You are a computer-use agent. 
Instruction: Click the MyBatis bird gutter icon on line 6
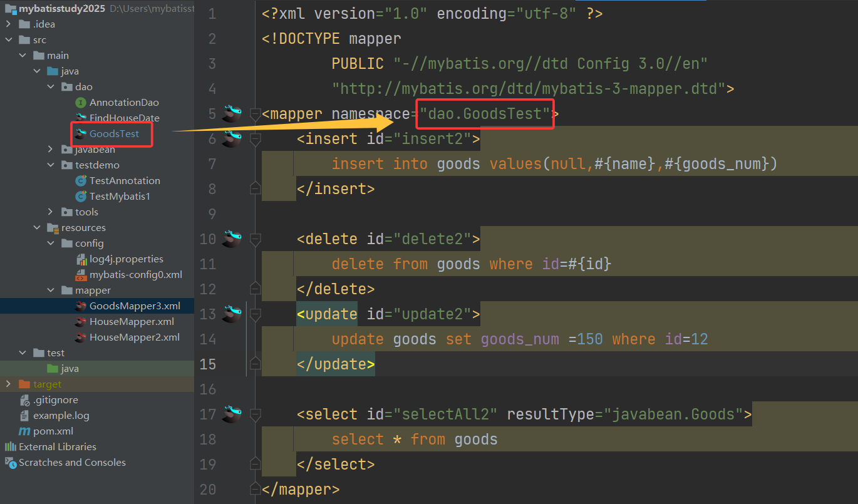pos(231,138)
